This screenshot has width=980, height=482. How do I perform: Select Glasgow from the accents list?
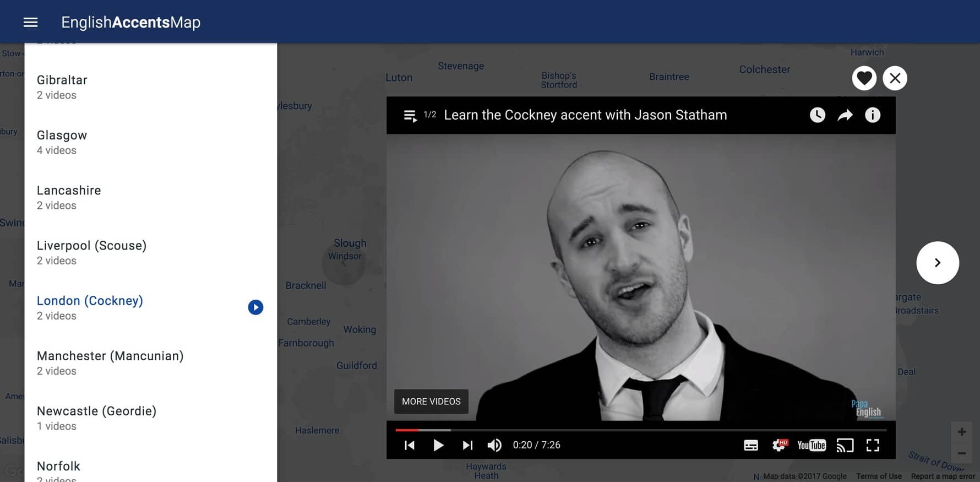click(x=151, y=142)
